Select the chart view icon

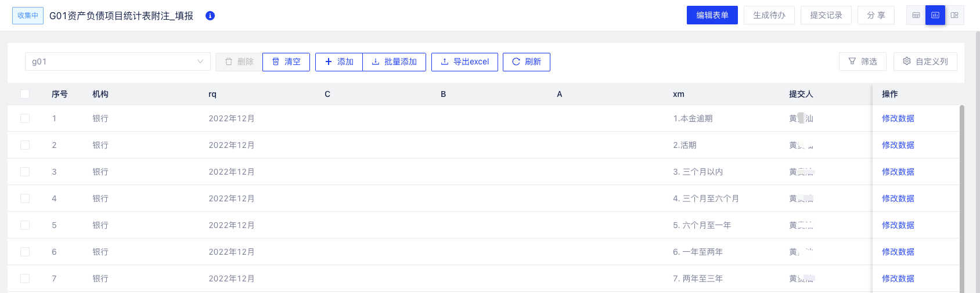point(935,15)
